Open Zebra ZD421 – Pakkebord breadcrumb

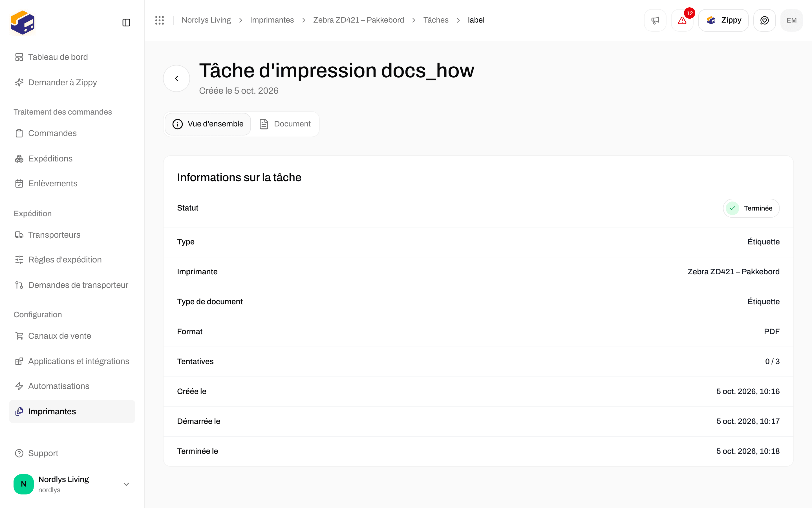point(358,20)
